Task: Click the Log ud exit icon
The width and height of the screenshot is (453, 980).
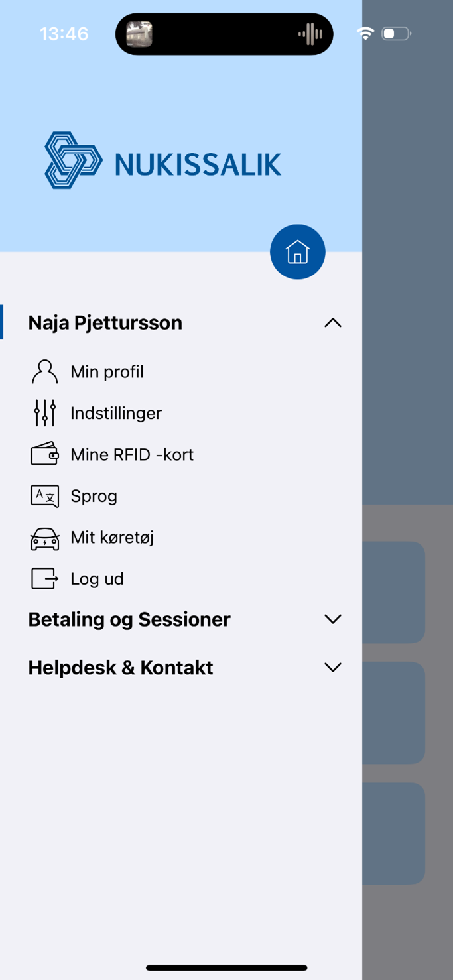Action: point(44,579)
